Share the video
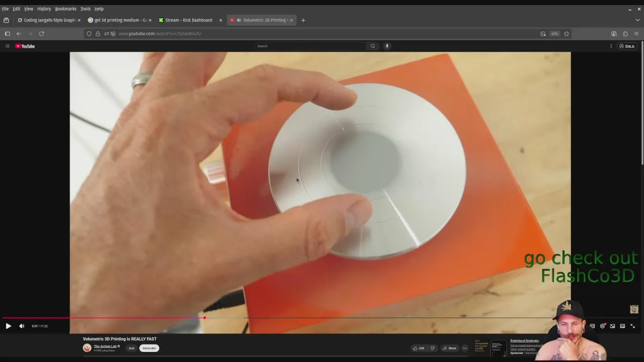Viewport: 644px width, 362px height. 449,348
